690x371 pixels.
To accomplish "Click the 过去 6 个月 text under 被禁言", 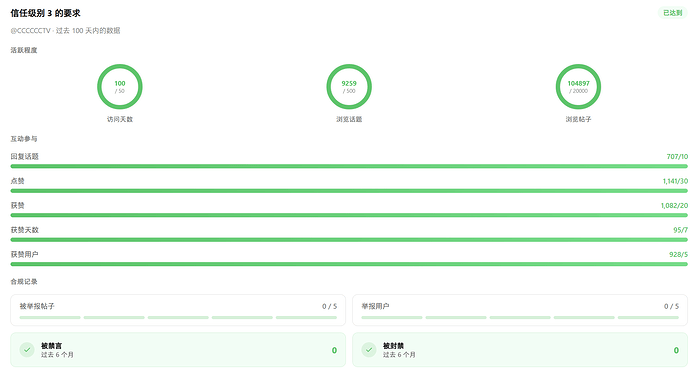I will tap(57, 355).
